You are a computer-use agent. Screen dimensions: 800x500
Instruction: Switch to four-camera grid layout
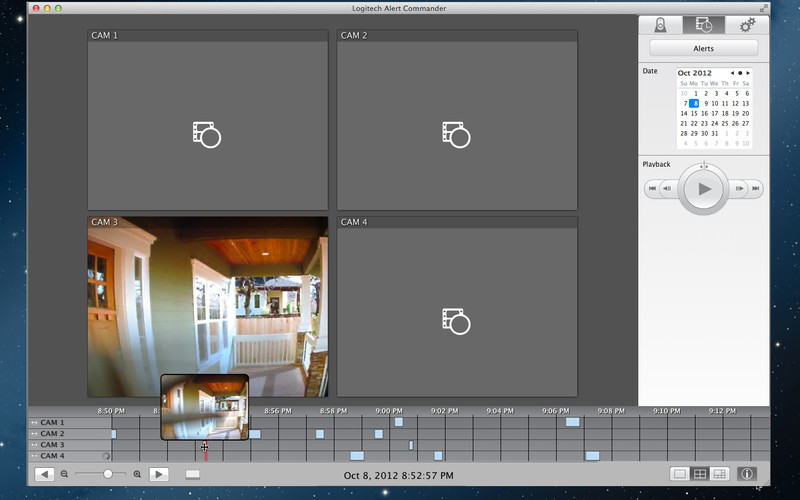[700, 474]
